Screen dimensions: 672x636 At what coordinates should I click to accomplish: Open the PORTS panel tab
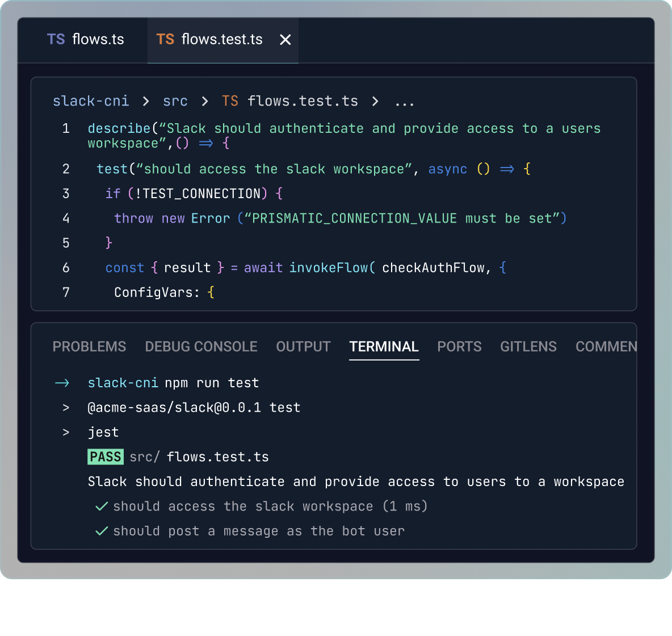pos(459,346)
